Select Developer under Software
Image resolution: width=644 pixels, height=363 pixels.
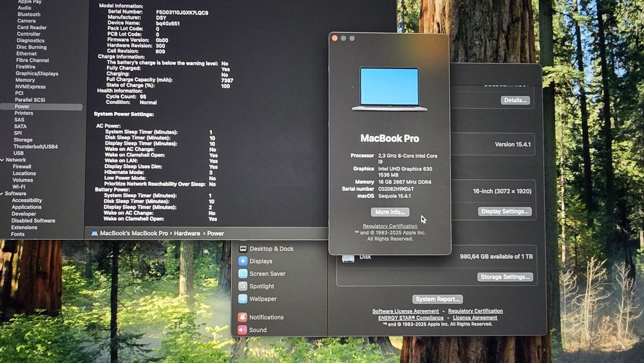pos(24,214)
